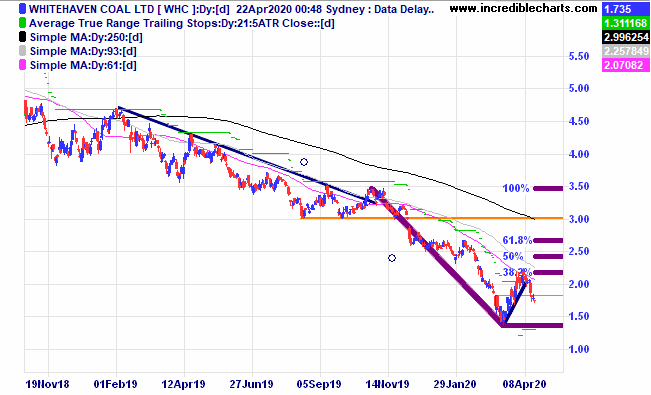Click the green ATR Trailing Stops legend marker

[22, 23]
